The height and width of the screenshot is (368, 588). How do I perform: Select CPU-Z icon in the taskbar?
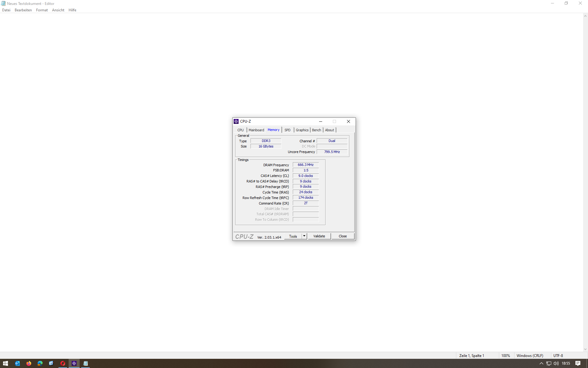point(74,363)
